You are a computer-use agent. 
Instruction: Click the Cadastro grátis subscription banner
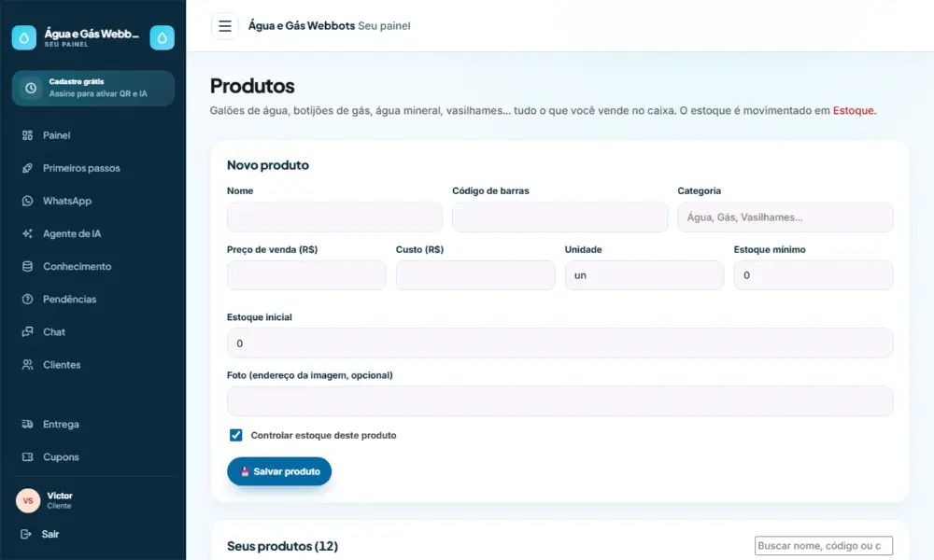(93, 88)
